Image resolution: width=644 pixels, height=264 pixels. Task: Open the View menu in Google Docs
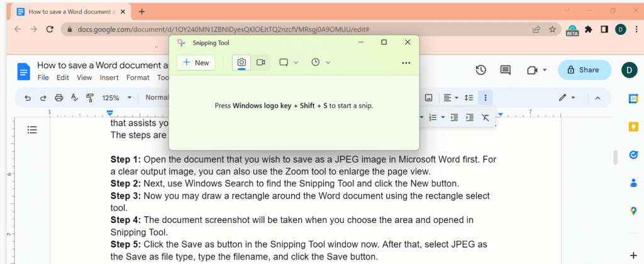[x=84, y=77]
